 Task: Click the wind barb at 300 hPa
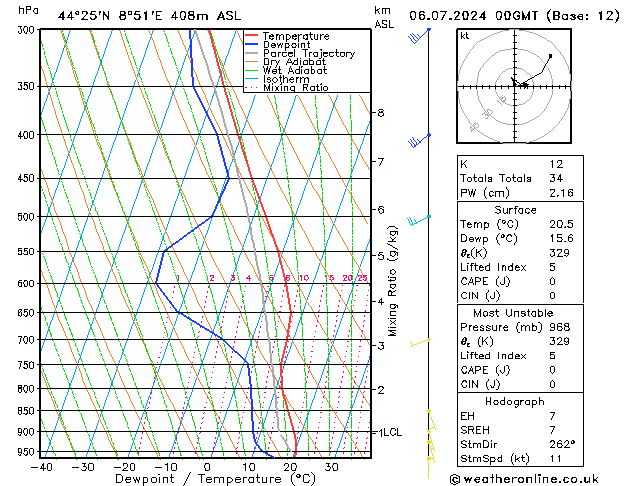pyautogui.click(x=419, y=35)
